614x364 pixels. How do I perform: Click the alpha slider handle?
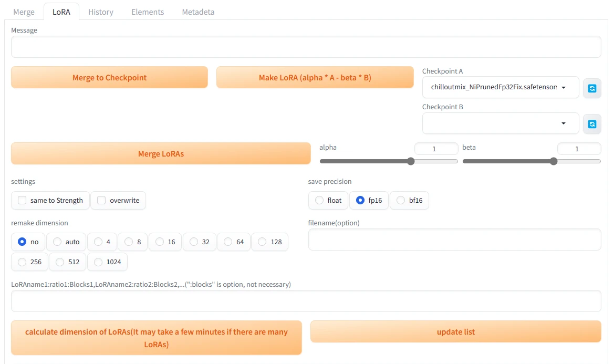point(411,161)
